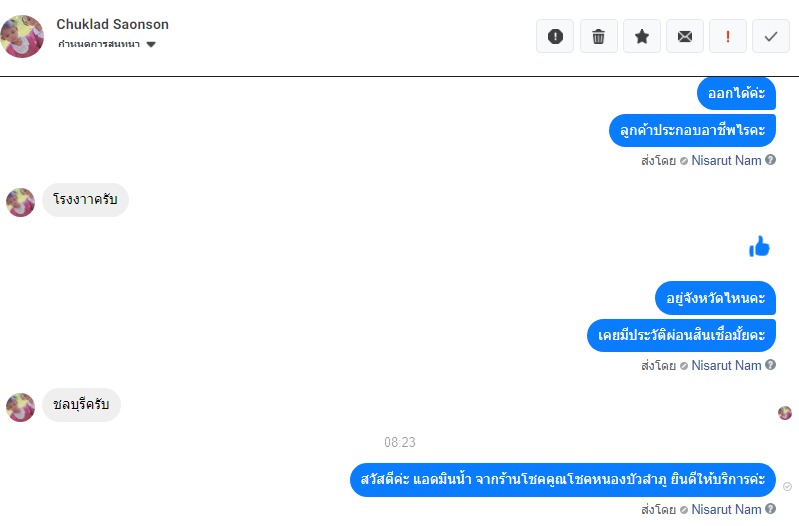Select the อยู่จังหวัดไหนคะ message bubble
Viewport: 799px width, 526px height.
click(715, 298)
